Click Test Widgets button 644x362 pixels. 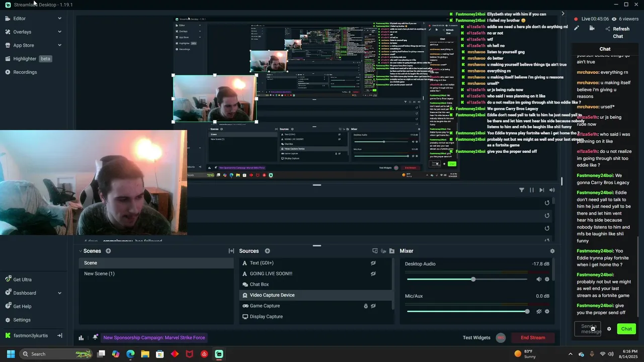click(476, 338)
